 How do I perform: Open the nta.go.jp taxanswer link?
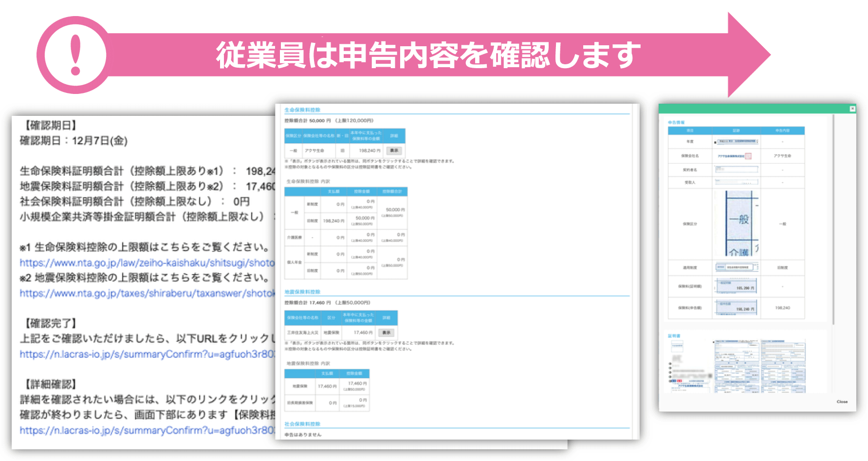pyautogui.click(x=147, y=293)
